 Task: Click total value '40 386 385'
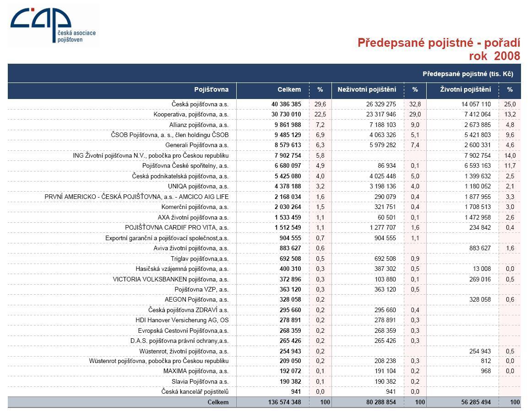coord(286,104)
